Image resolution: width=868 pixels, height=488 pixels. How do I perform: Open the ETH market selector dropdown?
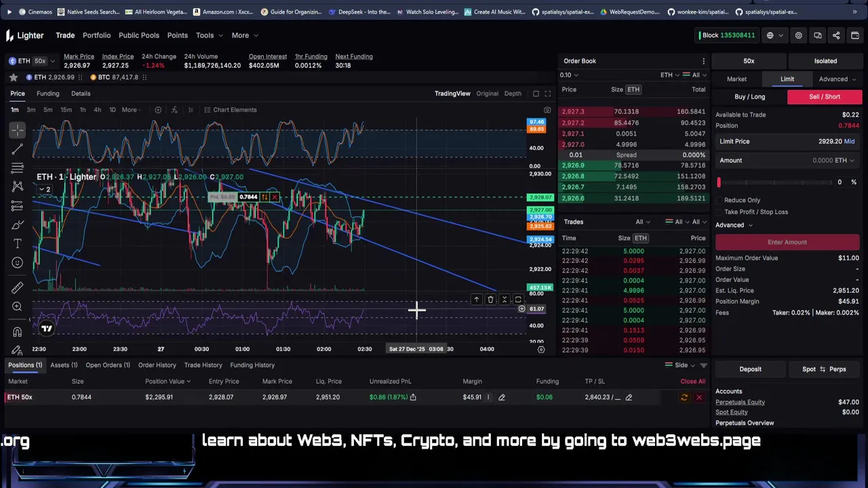pos(33,61)
